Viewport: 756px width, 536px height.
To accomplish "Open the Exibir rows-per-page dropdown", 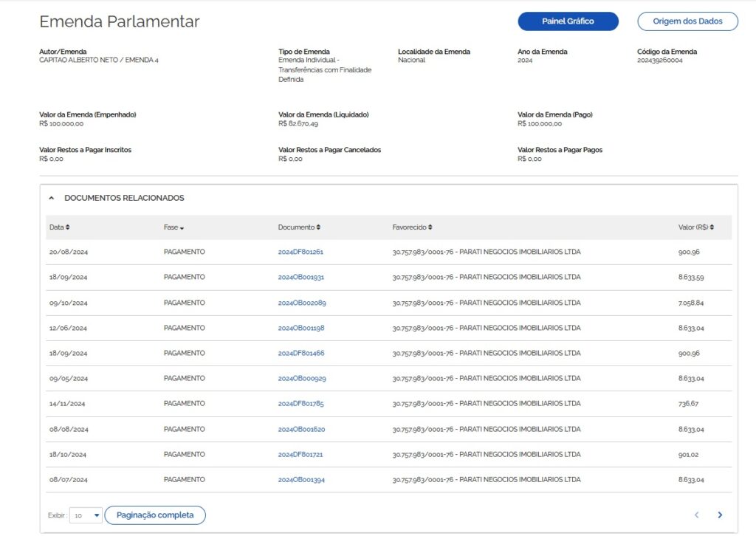I will coord(86,515).
